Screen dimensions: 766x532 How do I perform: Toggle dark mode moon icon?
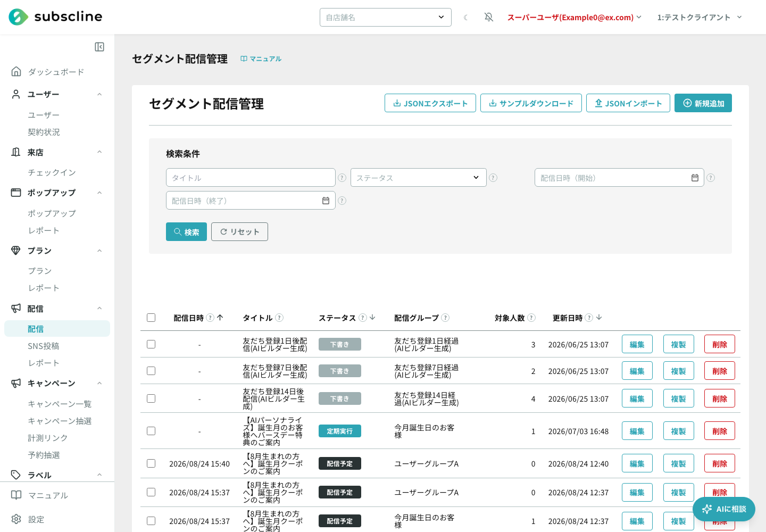point(466,18)
